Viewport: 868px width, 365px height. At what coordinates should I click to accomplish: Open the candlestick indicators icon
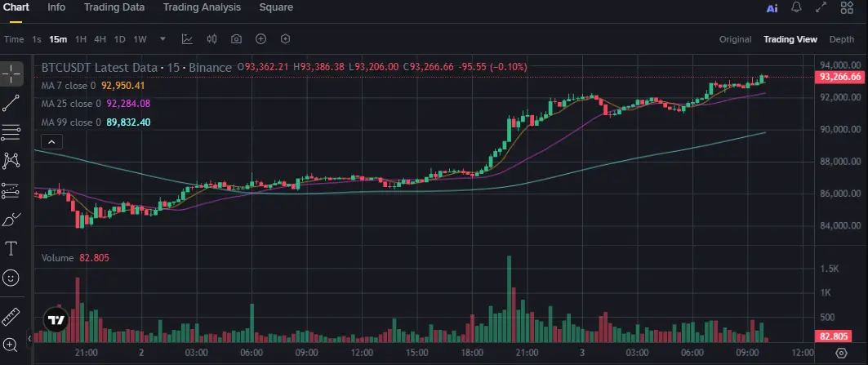(212, 38)
